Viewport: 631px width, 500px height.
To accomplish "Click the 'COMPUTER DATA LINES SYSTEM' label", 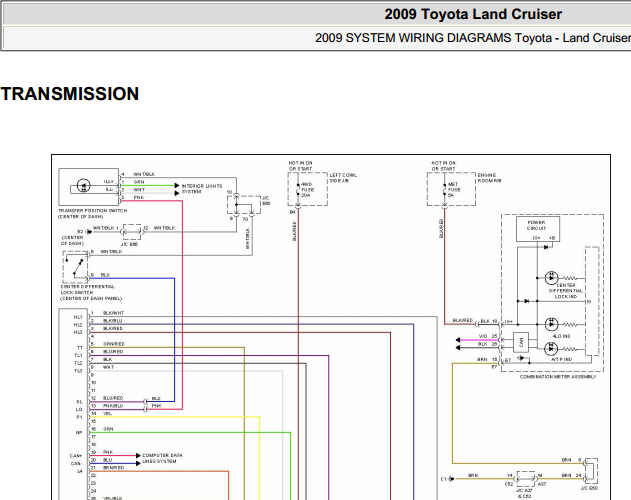I will coord(162,458).
